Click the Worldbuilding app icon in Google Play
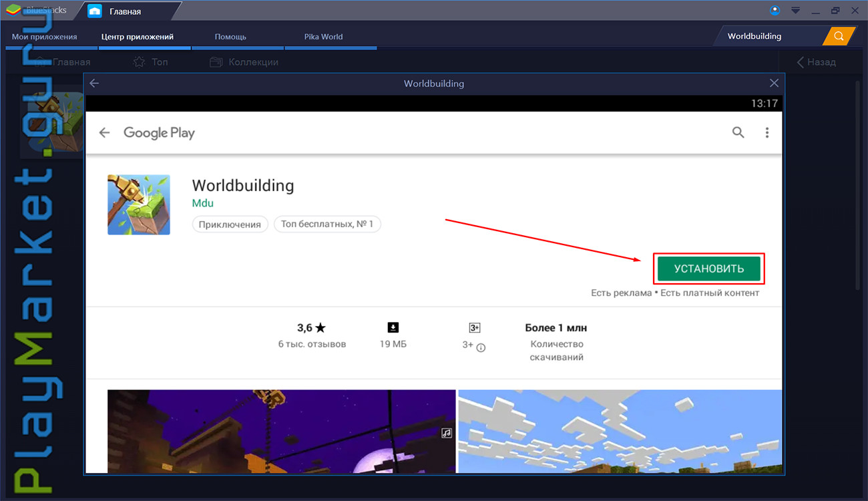The height and width of the screenshot is (501, 868). point(139,204)
